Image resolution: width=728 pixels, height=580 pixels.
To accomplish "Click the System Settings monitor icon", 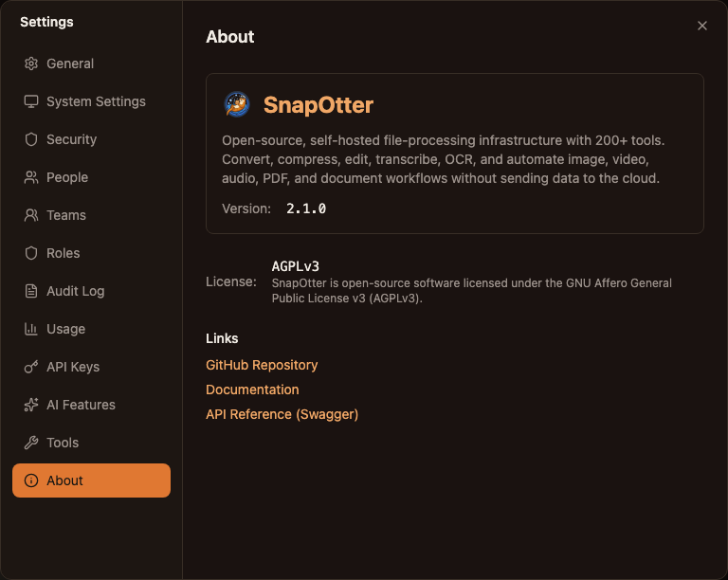I will coord(31,101).
